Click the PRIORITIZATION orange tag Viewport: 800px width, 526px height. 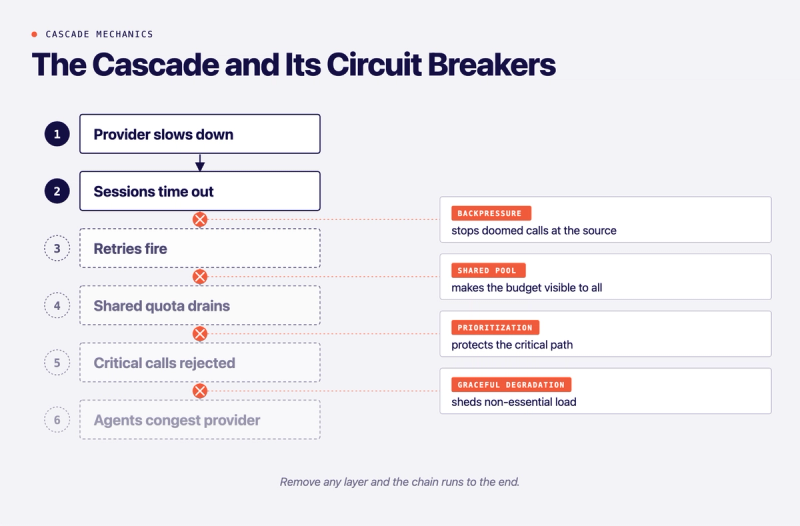pos(495,328)
